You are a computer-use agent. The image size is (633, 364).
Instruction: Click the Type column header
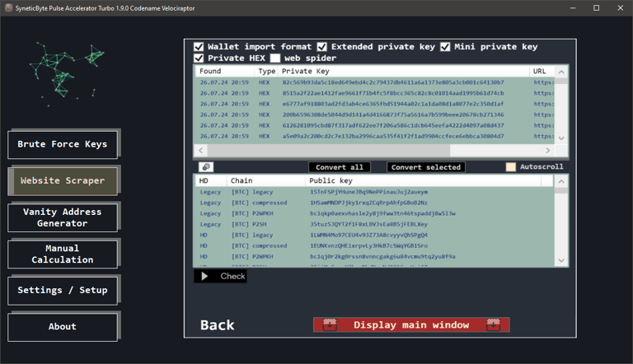click(x=266, y=71)
